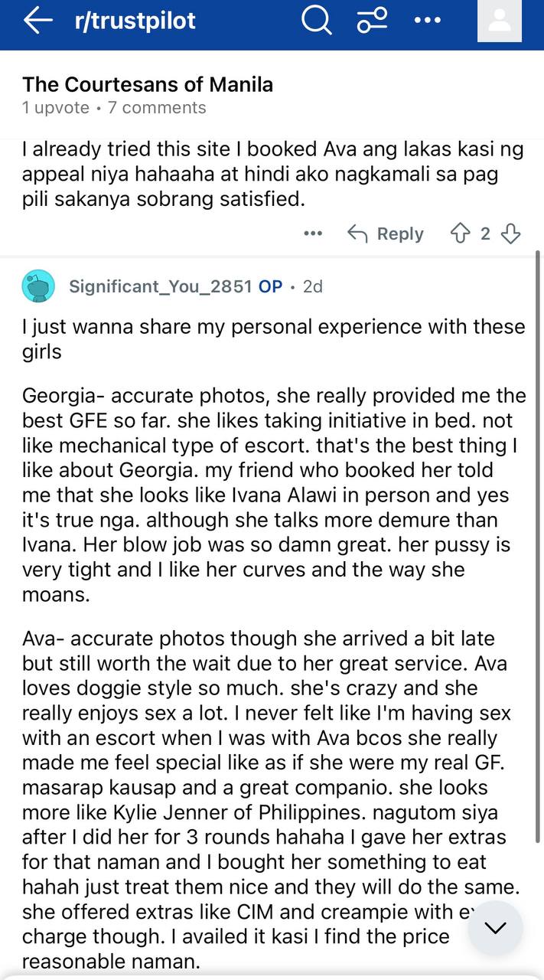Image resolution: width=544 pixels, height=980 pixels.
Task: Tap the OP badge beside the username
Action: 270,286
